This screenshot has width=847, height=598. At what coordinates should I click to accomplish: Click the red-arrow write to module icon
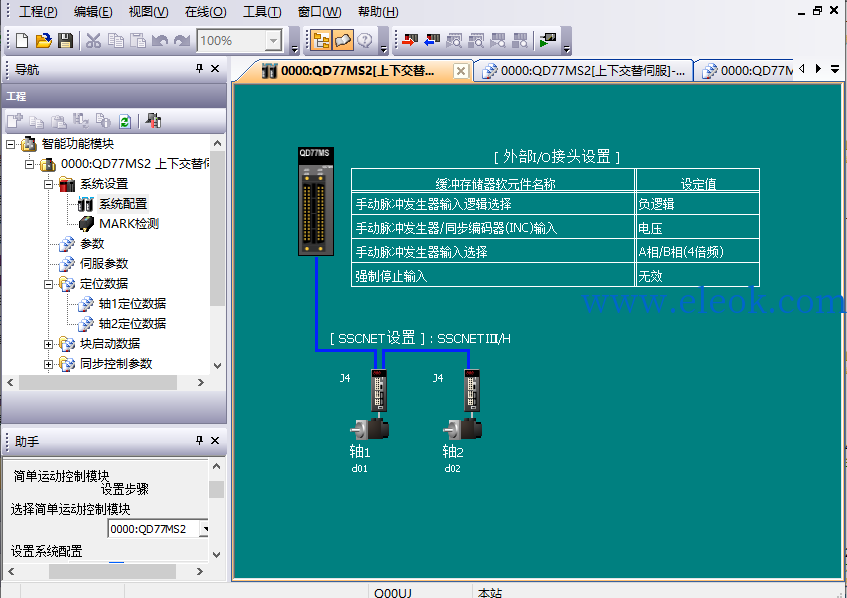[x=410, y=41]
